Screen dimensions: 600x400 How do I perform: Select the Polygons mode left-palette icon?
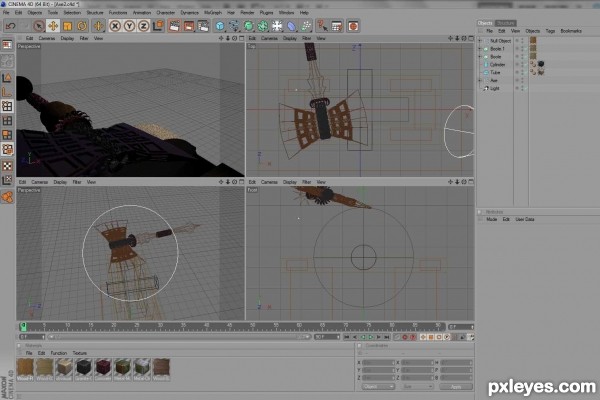coord(7,135)
